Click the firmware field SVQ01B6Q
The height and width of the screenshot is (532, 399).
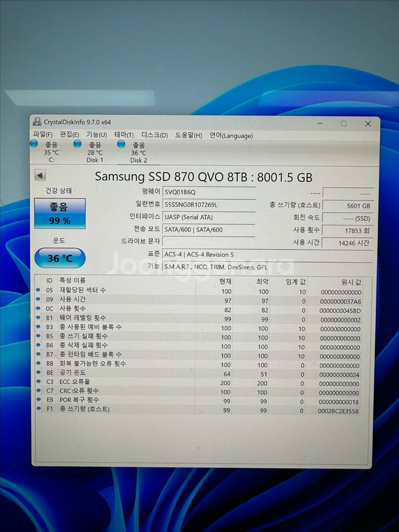[x=209, y=192]
